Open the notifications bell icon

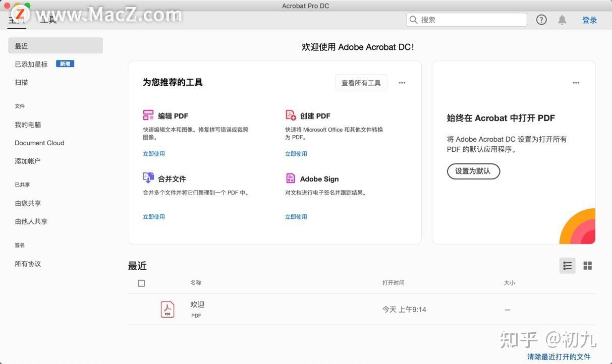[x=562, y=20]
